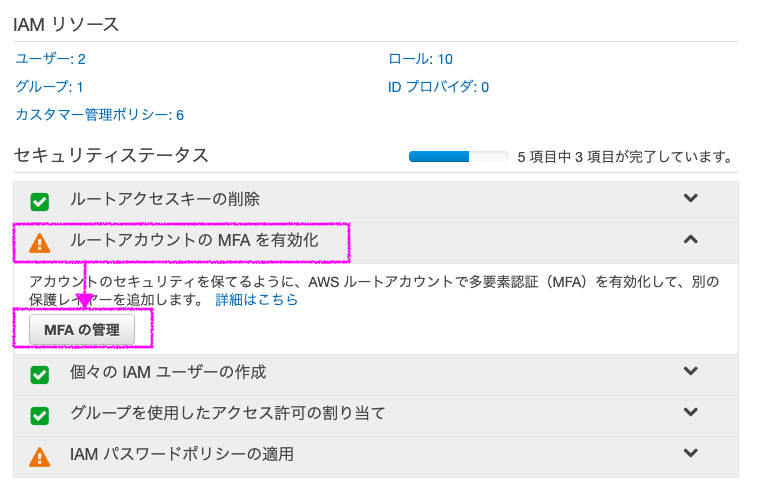Click the MFA の管理 button
Viewport: 765px width, 496px height.
(x=82, y=330)
